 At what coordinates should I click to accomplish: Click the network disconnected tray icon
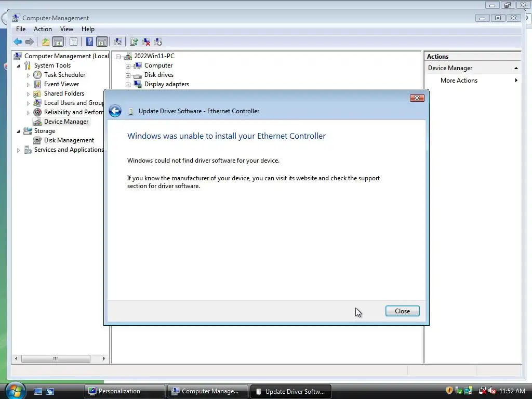click(482, 391)
